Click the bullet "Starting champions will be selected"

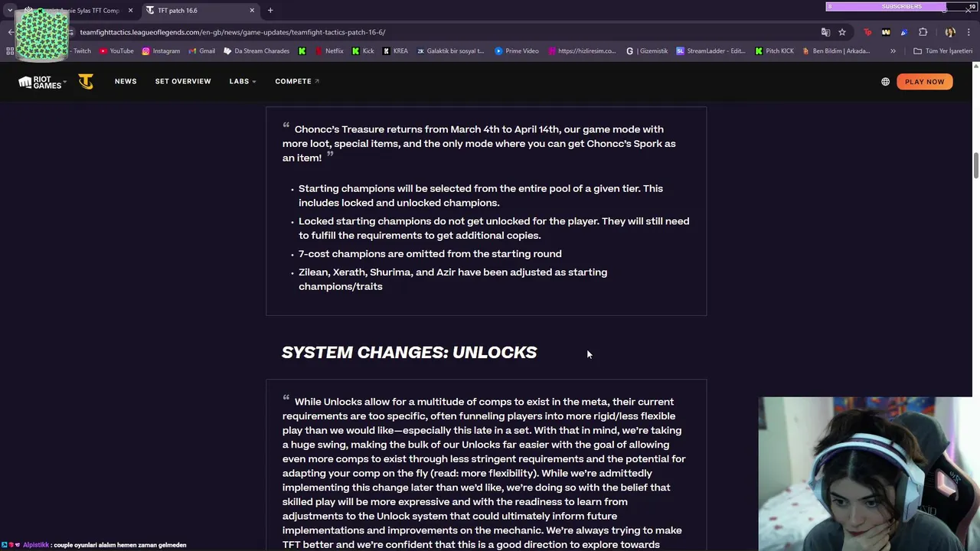click(481, 195)
